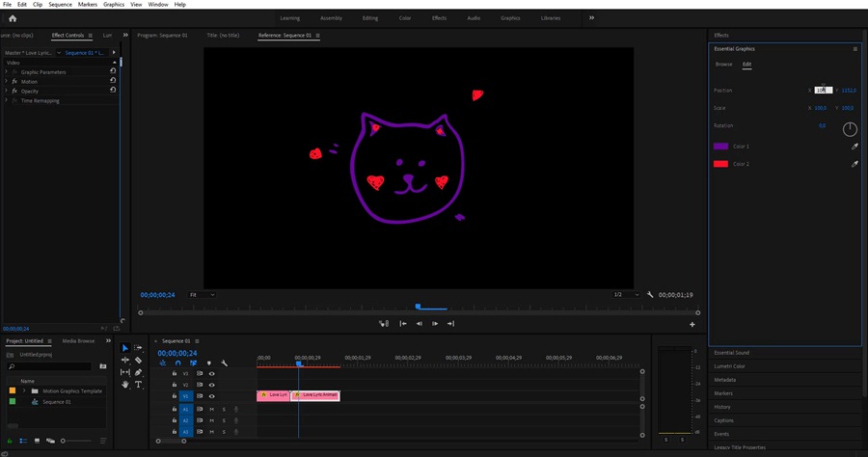Toggle nest sequence insert mode
The width and height of the screenshot is (868, 457).
pos(163,363)
